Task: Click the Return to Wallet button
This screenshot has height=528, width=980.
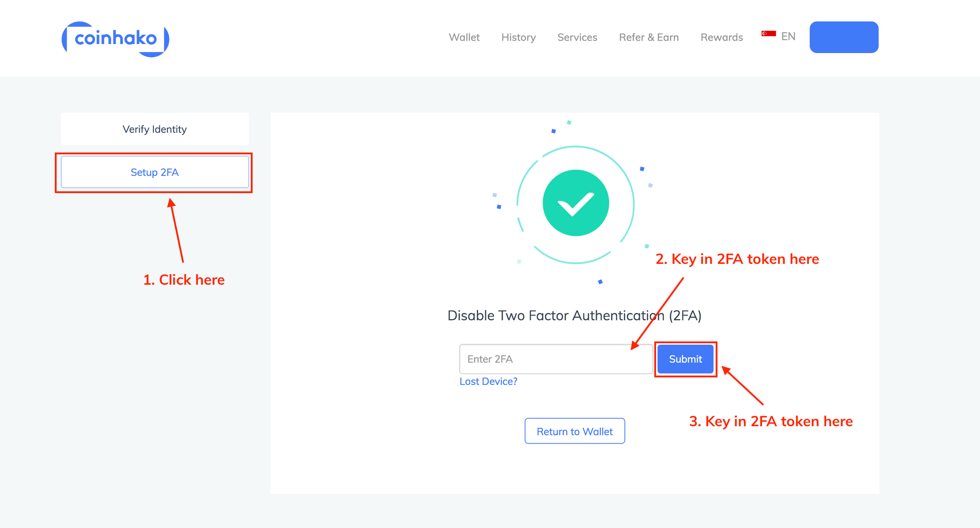Action: [575, 431]
